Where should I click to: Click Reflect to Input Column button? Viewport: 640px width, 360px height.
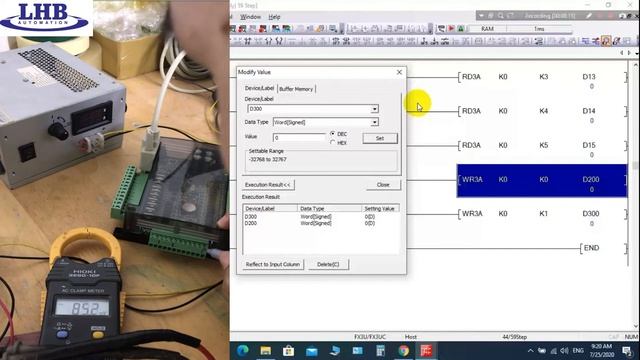click(x=273, y=264)
